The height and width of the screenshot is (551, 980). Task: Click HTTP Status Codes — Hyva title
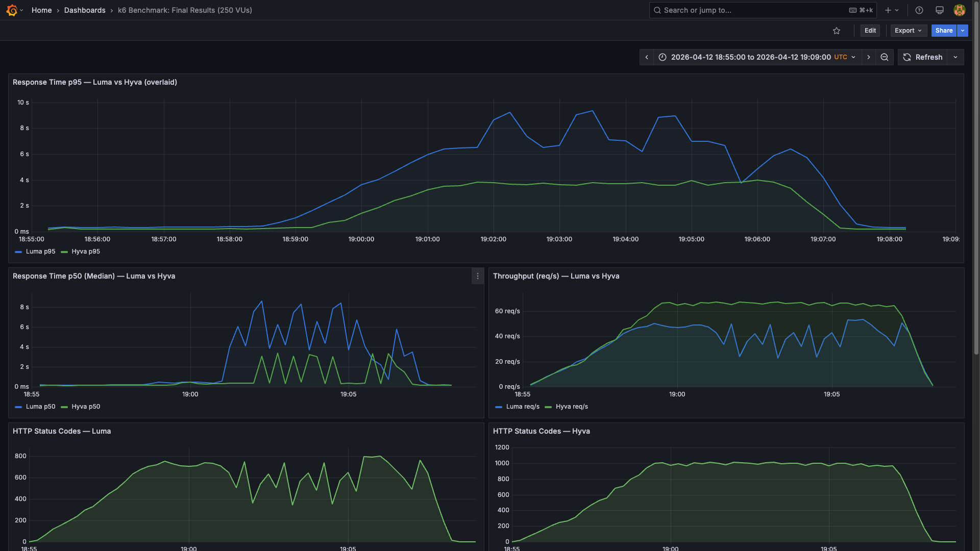coord(542,431)
